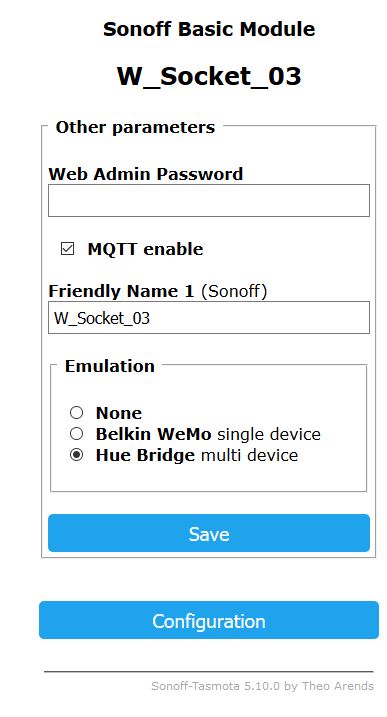Toggle the MQTT enable checkbox
The width and height of the screenshot is (387, 717).
pyautogui.click(x=67, y=249)
